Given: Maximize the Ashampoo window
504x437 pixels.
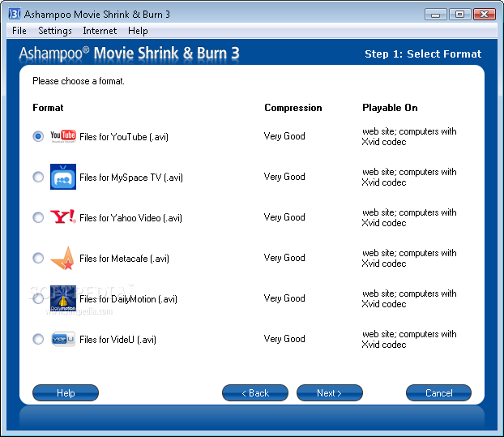Looking at the screenshot, I should pos(459,15).
